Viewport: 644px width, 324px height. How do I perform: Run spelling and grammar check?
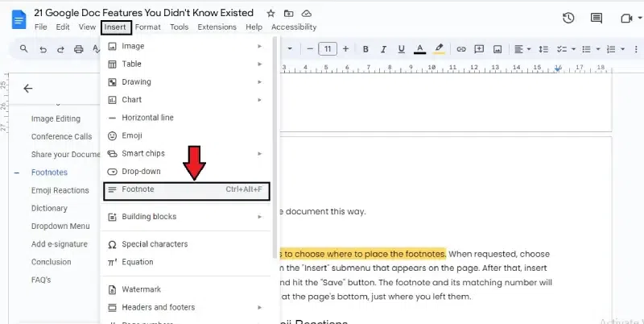click(x=96, y=49)
